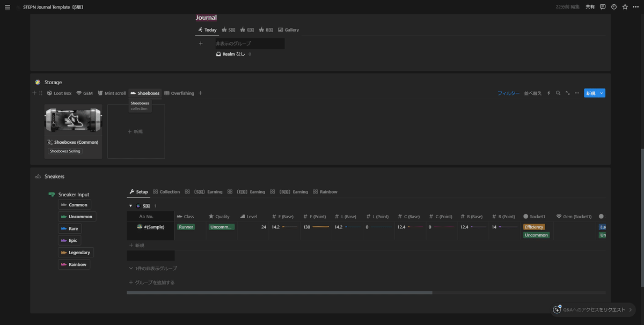Screen dimensions: 644x325
Task: Add a new Journal entry via plus icon
Action: [x=201, y=43]
